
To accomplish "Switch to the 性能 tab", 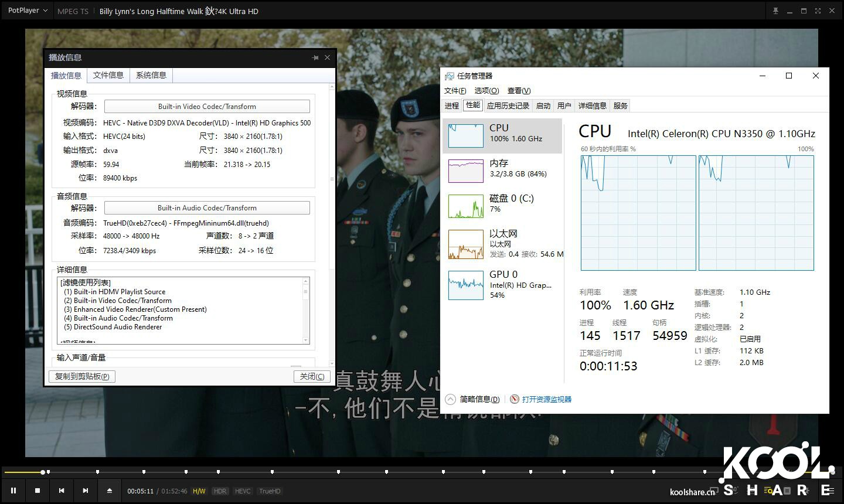I will (x=472, y=105).
